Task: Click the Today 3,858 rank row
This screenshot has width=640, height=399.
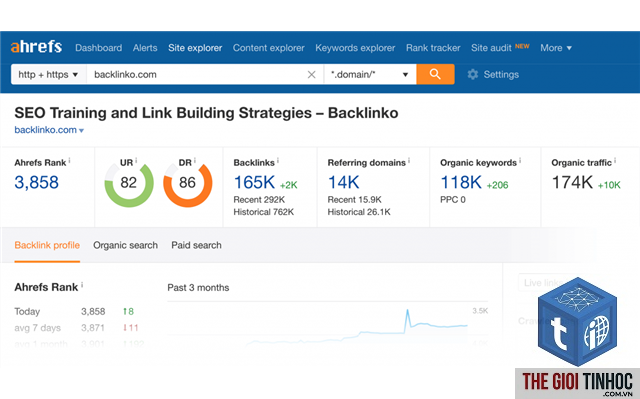Action: (74, 311)
